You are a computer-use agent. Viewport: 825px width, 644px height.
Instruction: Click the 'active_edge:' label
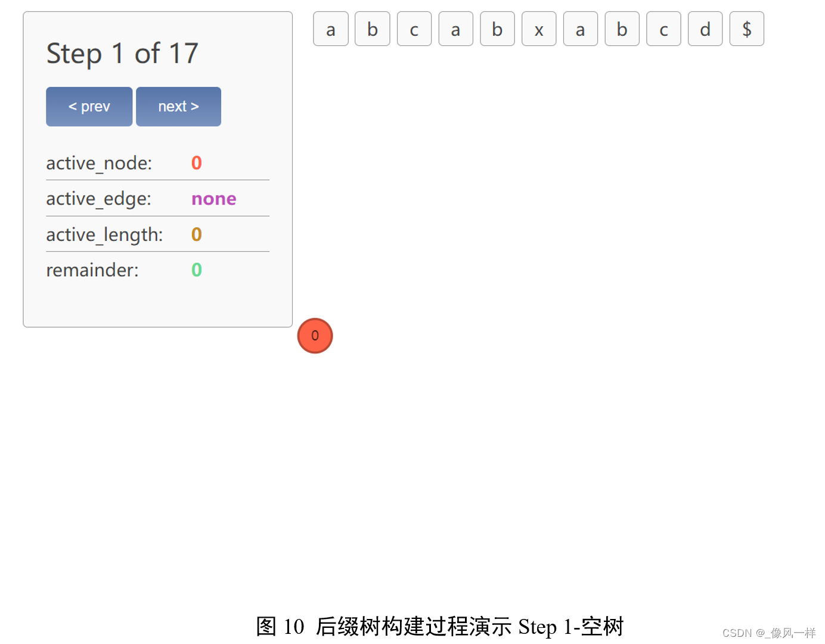[98, 199]
